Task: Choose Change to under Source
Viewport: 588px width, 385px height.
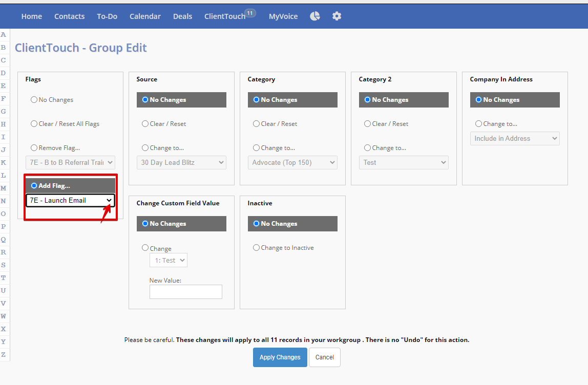Action: pyautogui.click(x=145, y=147)
